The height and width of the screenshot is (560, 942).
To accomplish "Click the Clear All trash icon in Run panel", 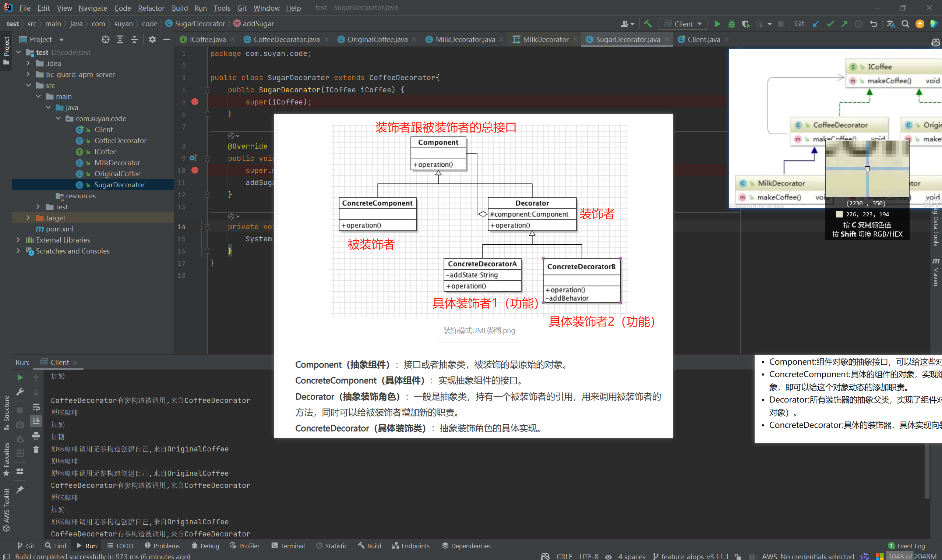I will [x=36, y=449].
